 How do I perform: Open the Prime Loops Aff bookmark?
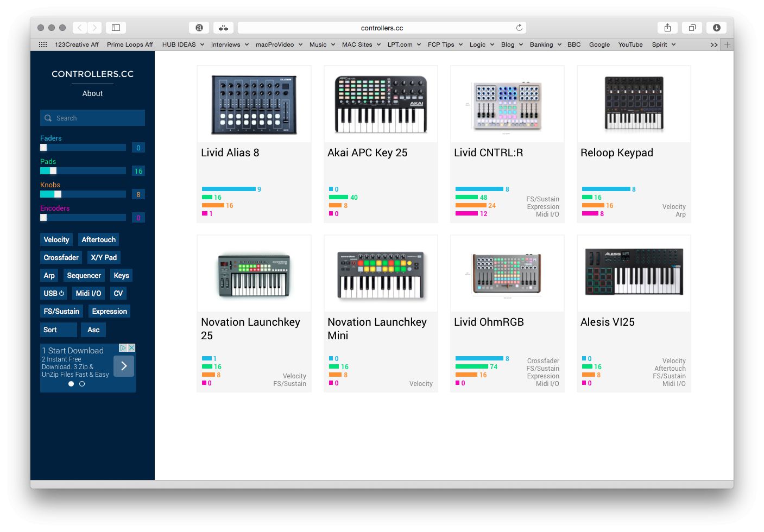click(130, 45)
